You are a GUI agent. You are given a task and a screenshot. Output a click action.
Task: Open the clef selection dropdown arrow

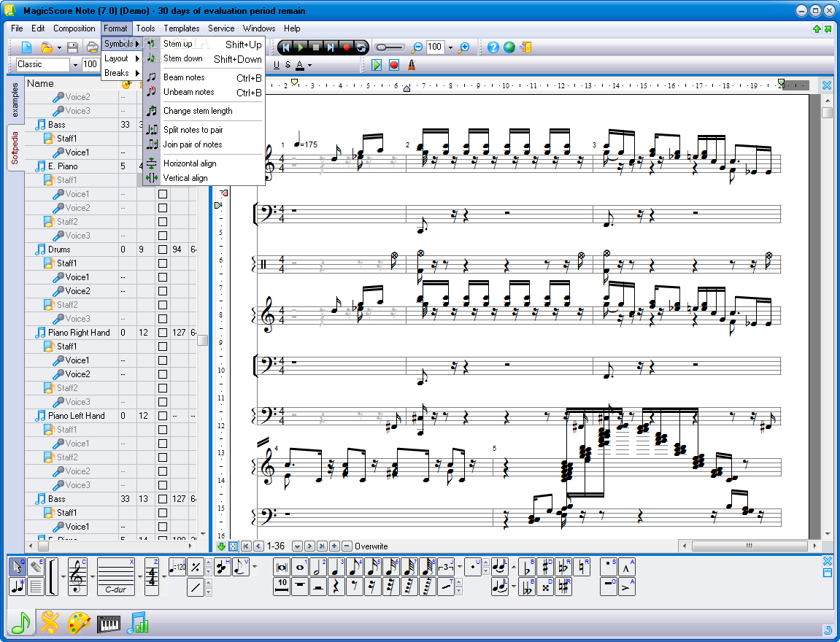coord(92,576)
